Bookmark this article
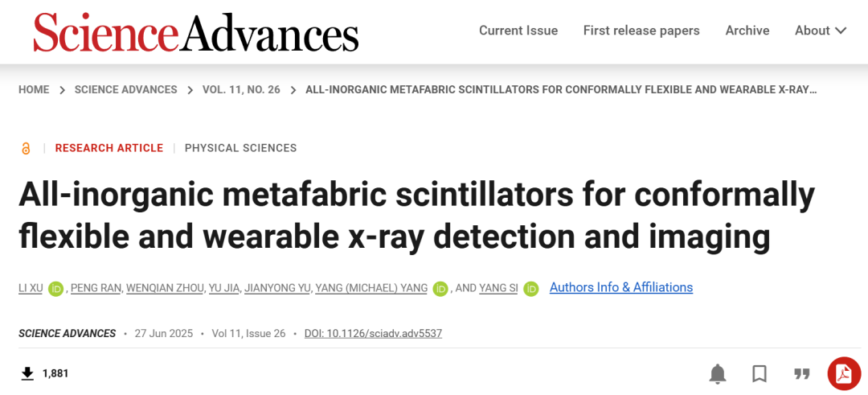Image resolution: width=868 pixels, height=395 pixels. (759, 373)
